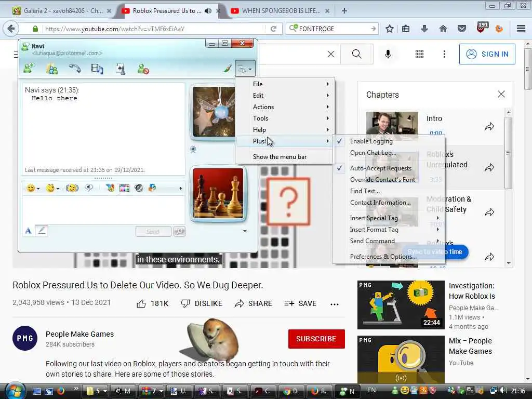This screenshot has width=532, height=399.
Task: Switch to handwriting pen mode
Action: click(x=42, y=231)
